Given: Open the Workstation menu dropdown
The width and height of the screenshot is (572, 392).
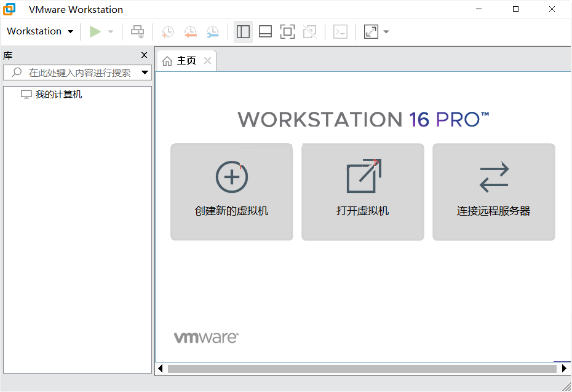Looking at the screenshot, I should point(40,31).
